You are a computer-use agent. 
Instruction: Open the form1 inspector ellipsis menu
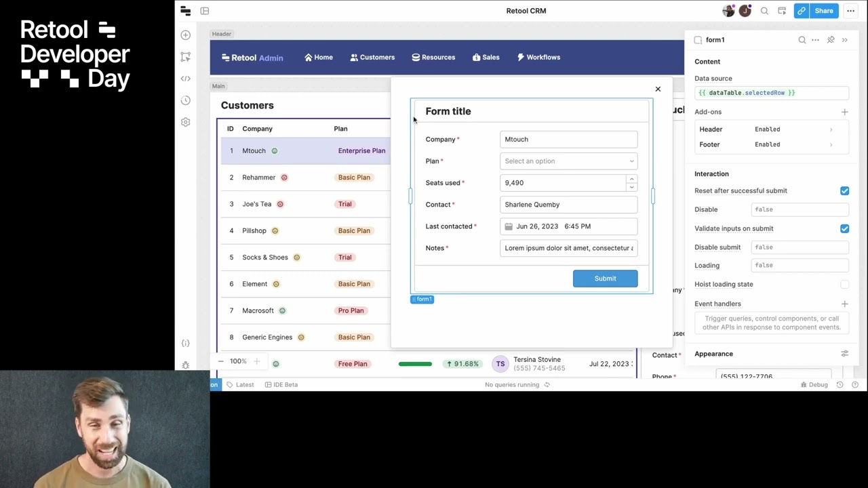(x=816, y=40)
